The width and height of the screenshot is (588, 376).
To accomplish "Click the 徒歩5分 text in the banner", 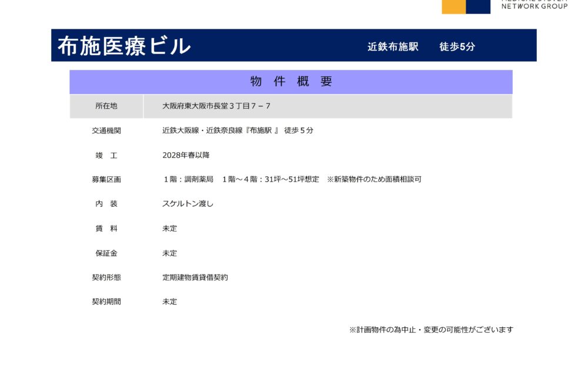I will click(x=457, y=47).
